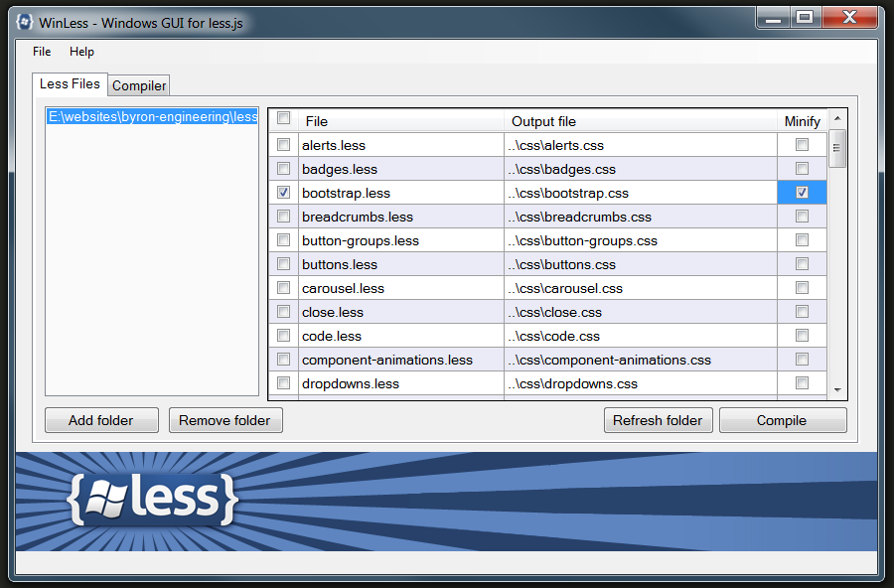
Task: Check the close.less file checkbox
Action: point(283,312)
